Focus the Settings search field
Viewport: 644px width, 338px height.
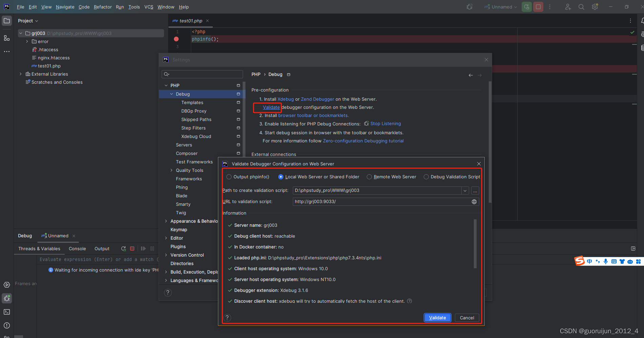(203, 74)
